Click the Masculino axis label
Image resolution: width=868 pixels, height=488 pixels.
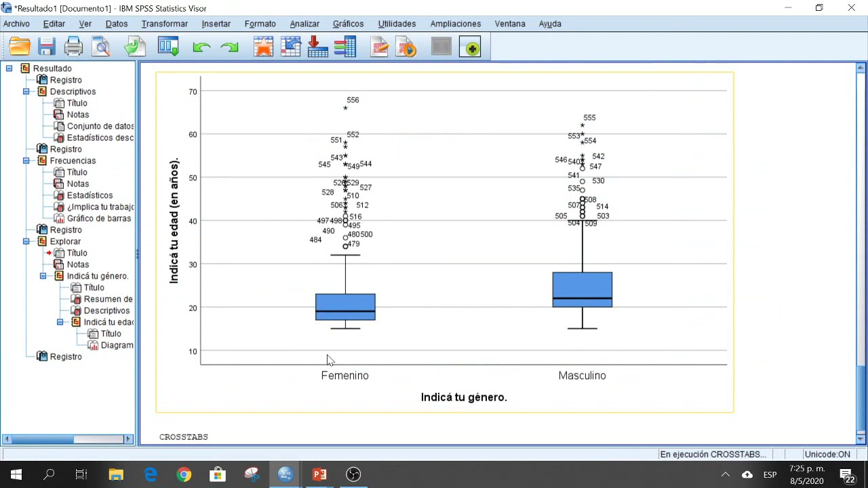tap(583, 375)
